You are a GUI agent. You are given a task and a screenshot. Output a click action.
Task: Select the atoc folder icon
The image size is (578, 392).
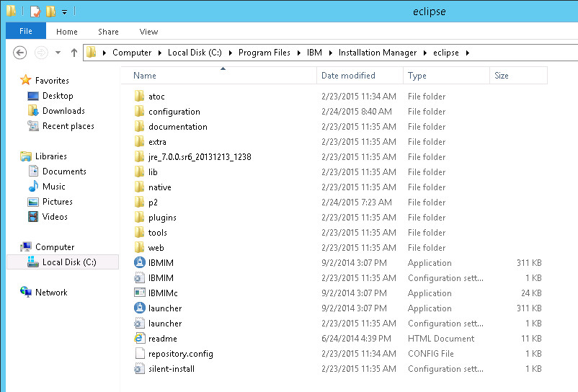pyautogui.click(x=139, y=96)
